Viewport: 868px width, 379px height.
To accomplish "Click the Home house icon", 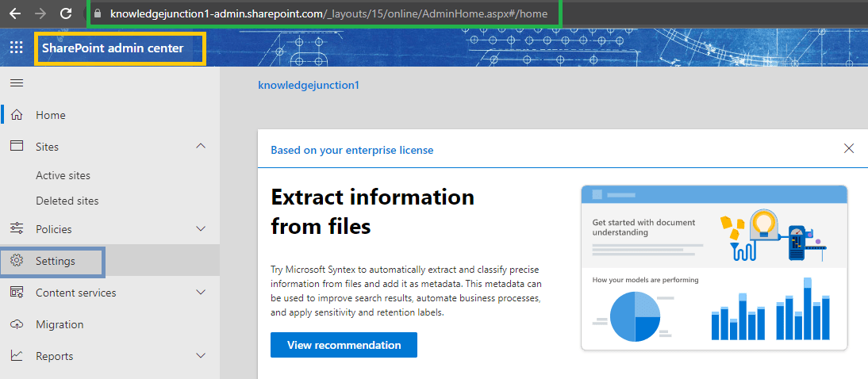I will pyautogui.click(x=17, y=115).
